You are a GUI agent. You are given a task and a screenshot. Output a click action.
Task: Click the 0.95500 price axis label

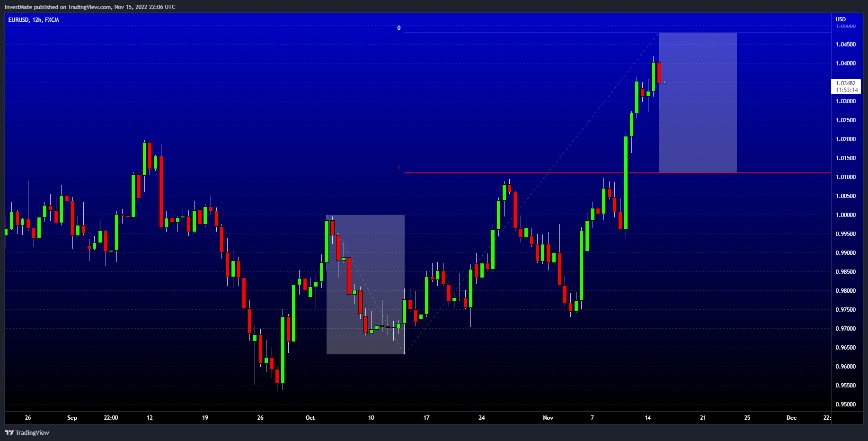pos(846,386)
